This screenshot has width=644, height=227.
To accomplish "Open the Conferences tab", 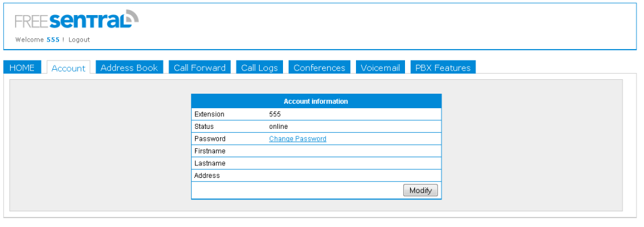I will pos(319,68).
